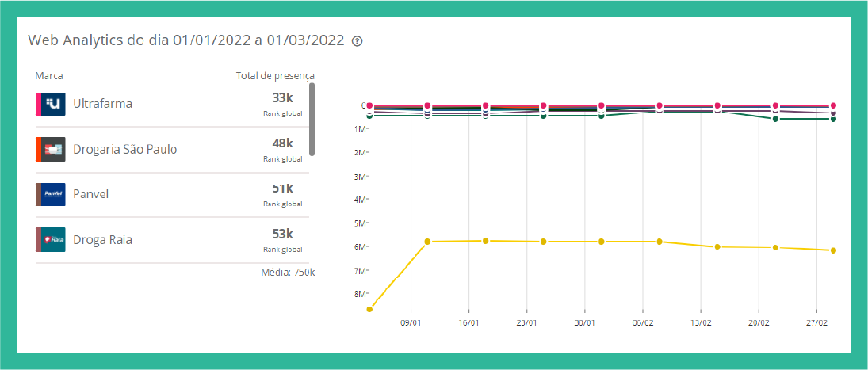The image size is (868, 370).
Task: Click the Total de presença column header
Action: coord(275,76)
